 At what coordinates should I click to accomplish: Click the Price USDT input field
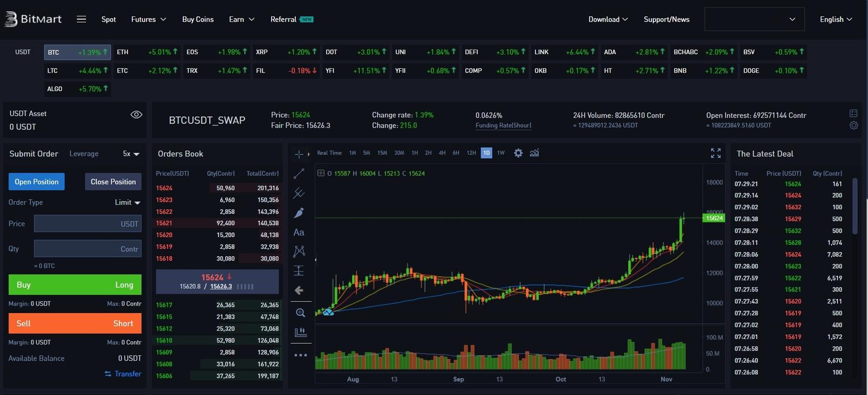[x=88, y=224]
